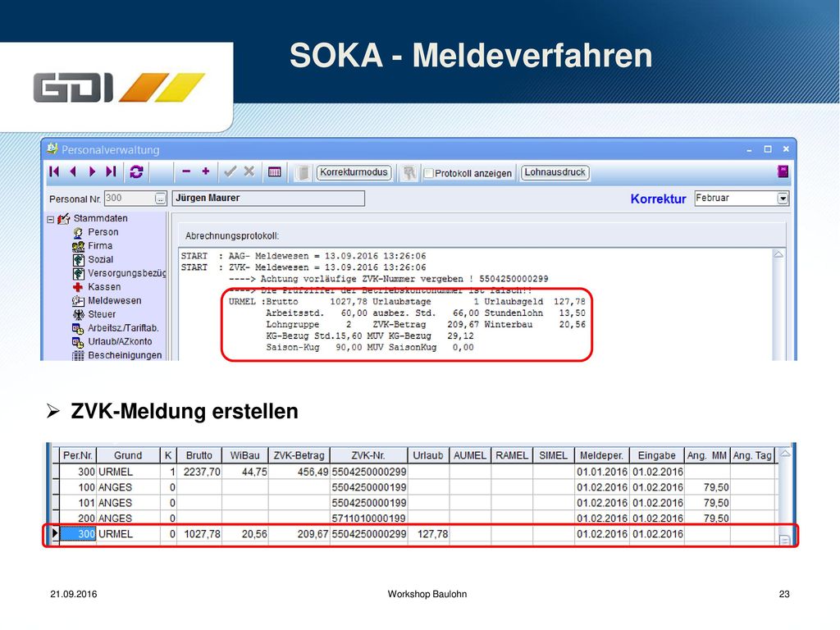
Task: Click the Abrechnungsprotokoll label
Action: (232, 235)
